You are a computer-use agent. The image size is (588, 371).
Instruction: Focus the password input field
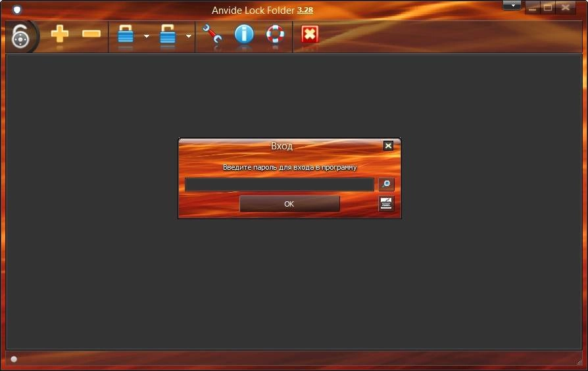(x=280, y=185)
